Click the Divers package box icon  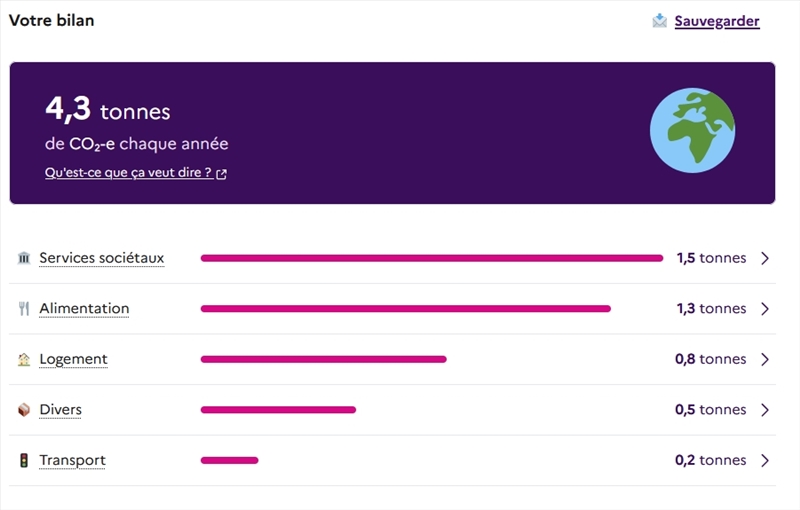(x=24, y=410)
